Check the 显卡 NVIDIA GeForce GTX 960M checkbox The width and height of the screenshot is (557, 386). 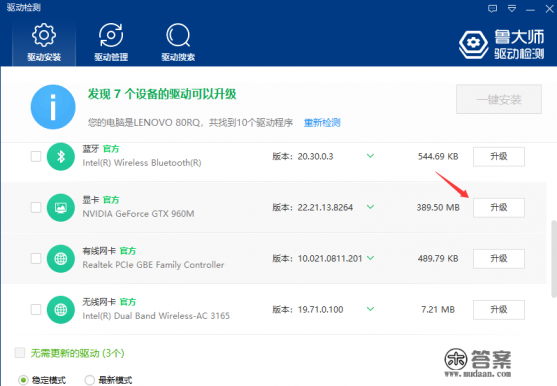point(36,207)
